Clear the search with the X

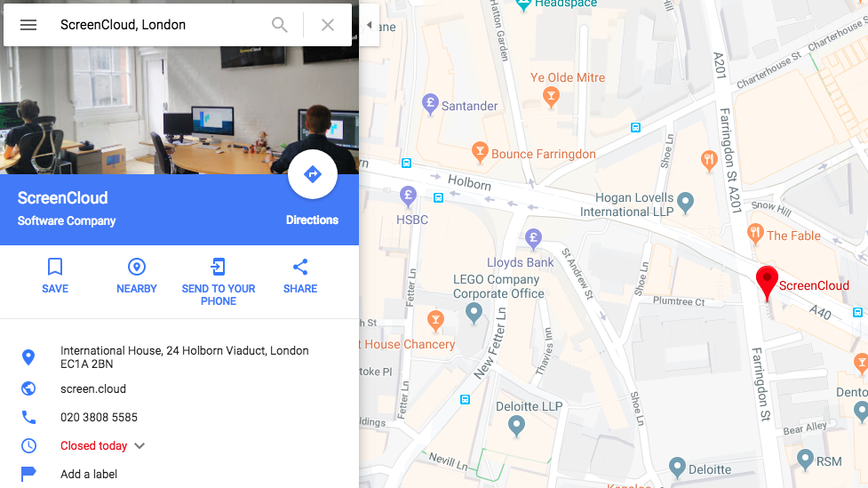click(328, 25)
